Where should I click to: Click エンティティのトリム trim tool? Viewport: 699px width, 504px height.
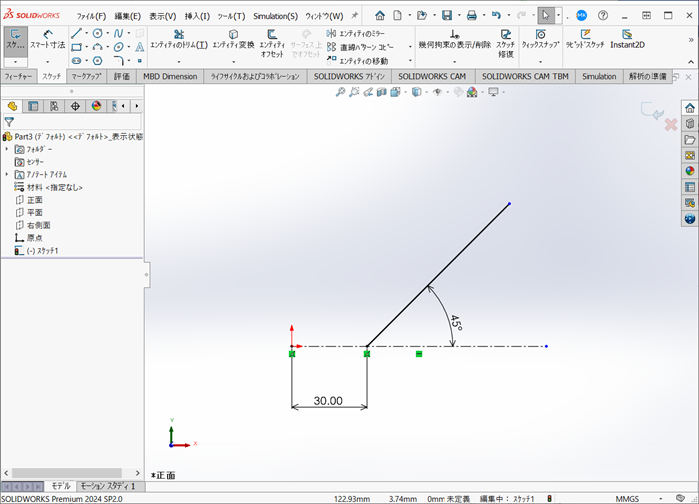(x=179, y=40)
